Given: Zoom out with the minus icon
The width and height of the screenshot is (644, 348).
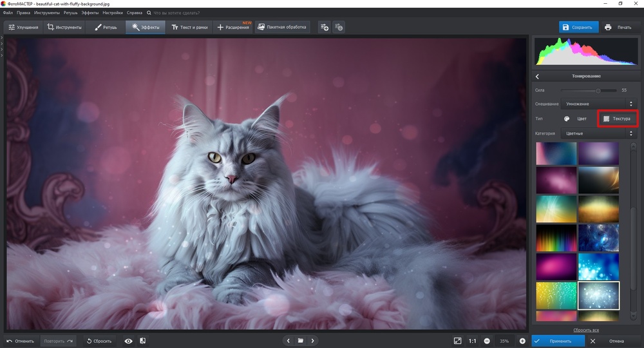Looking at the screenshot, I should pyautogui.click(x=487, y=341).
